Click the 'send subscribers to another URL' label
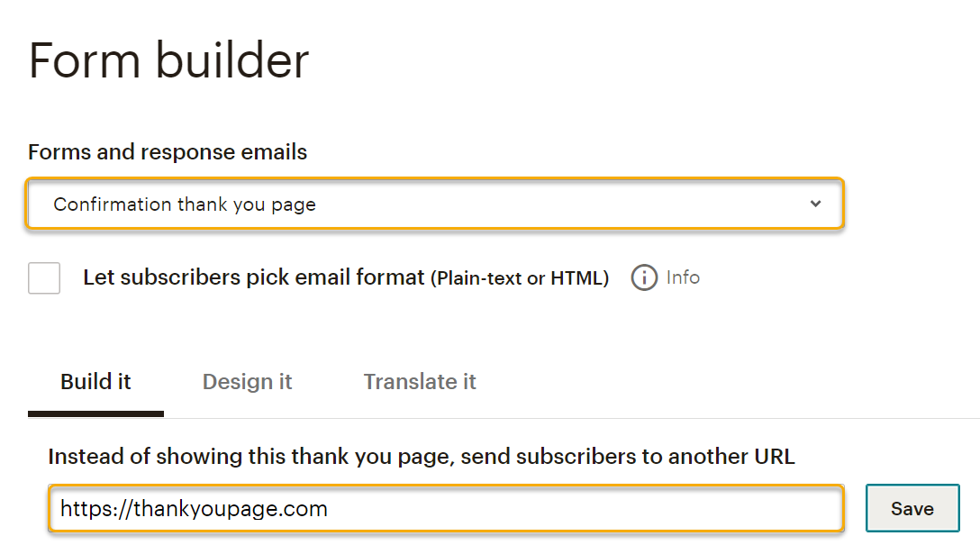 point(421,456)
